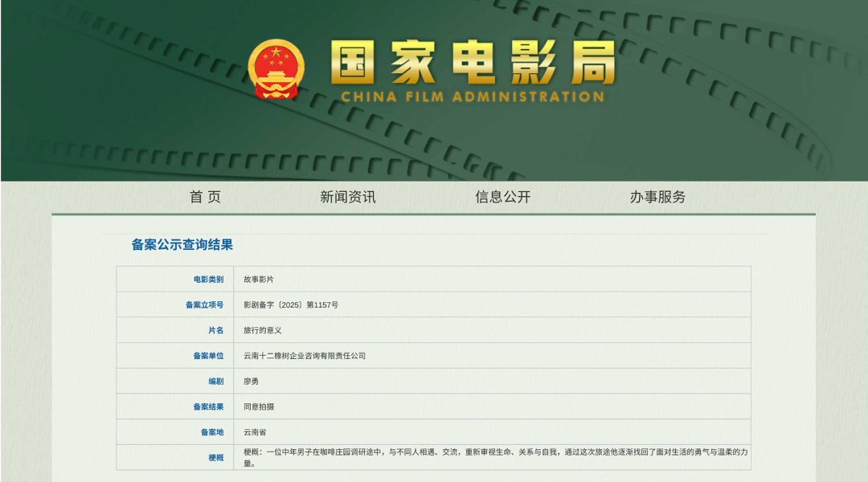The width and height of the screenshot is (868, 482).
Task: Click the 电影类别 row label
Action: click(208, 280)
